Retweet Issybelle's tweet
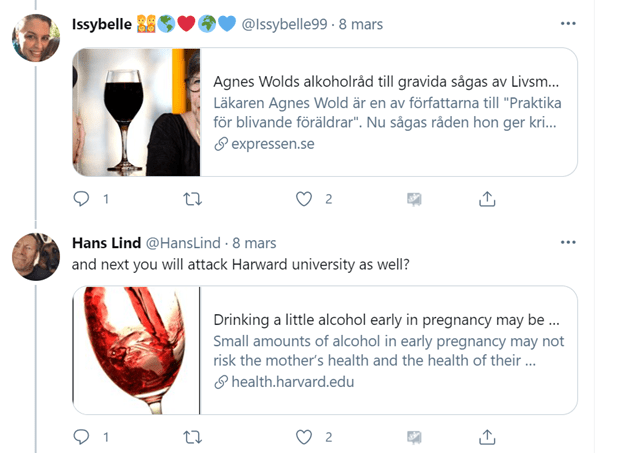 (194, 199)
